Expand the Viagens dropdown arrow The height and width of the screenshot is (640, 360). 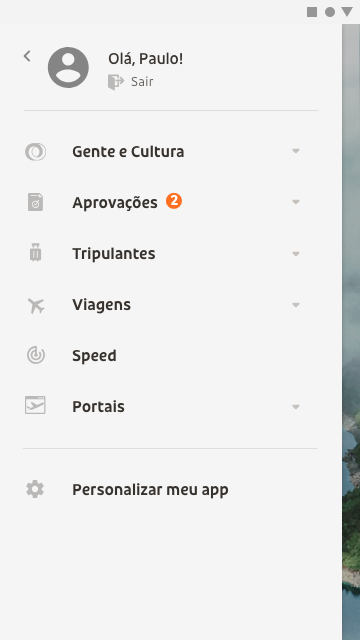tap(296, 305)
